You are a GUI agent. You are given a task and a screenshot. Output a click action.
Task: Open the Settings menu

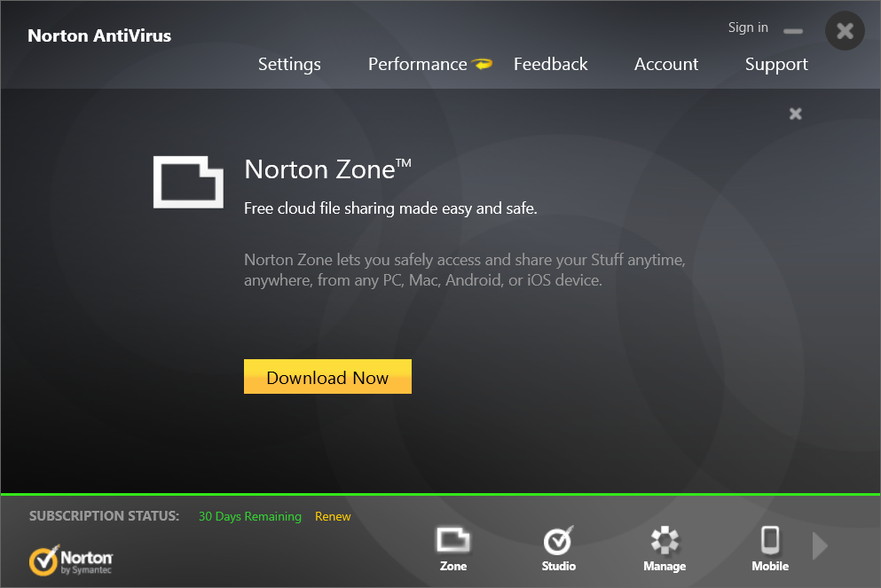[x=289, y=65]
